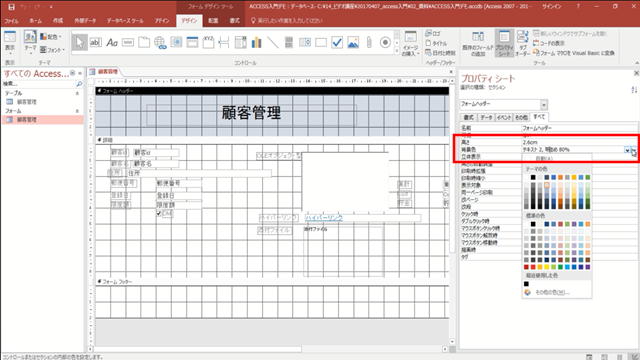The height and width of the screenshot is (360, 640).
Task: Pick the Button control in the controls gallery
Action: 128,42
